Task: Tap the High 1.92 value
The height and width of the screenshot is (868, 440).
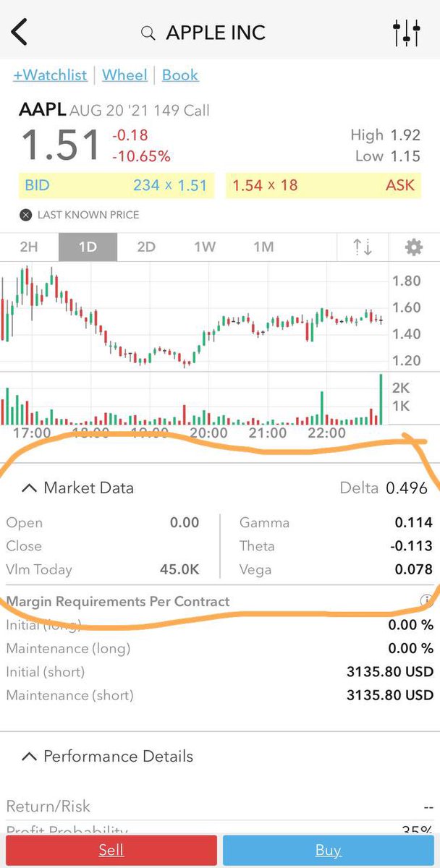Action: (x=405, y=135)
